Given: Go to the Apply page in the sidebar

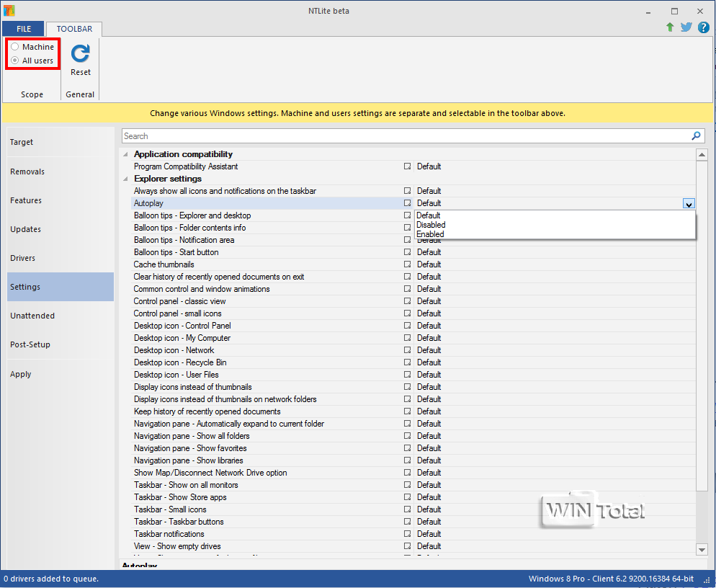Looking at the screenshot, I should pyautogui.click(x=21, y=374).
